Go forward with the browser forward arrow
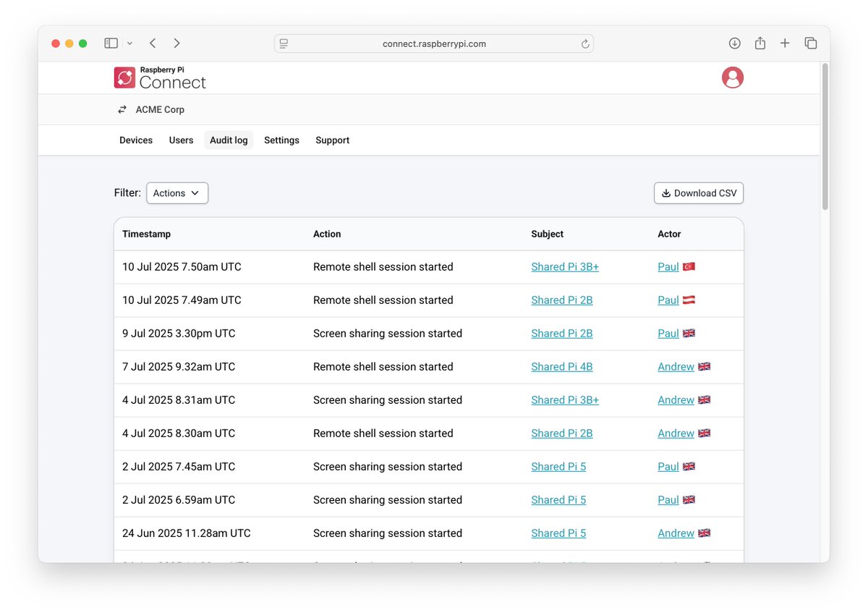The height and width of the screenshot is (613, 868). [x=177, y=43]
